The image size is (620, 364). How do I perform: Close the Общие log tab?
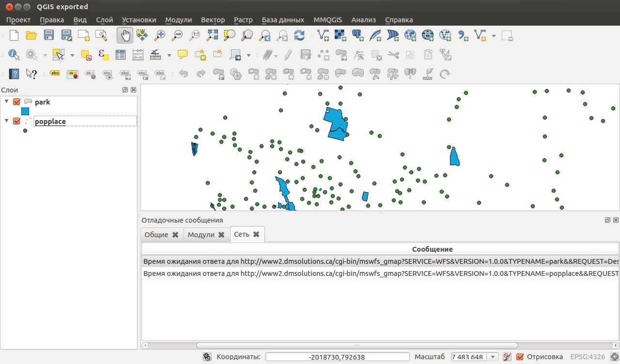click(x=175, y=234)
